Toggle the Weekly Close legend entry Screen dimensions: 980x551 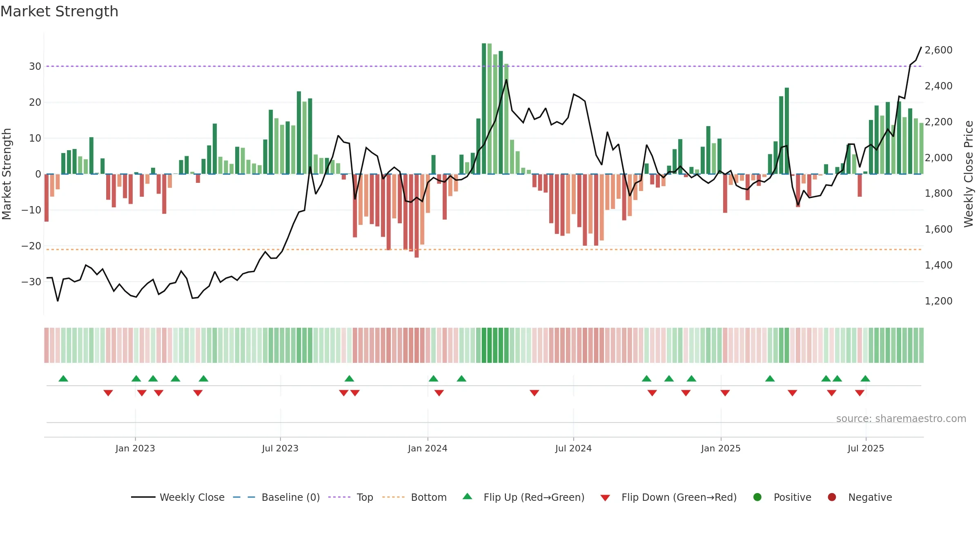pos(178,497)
